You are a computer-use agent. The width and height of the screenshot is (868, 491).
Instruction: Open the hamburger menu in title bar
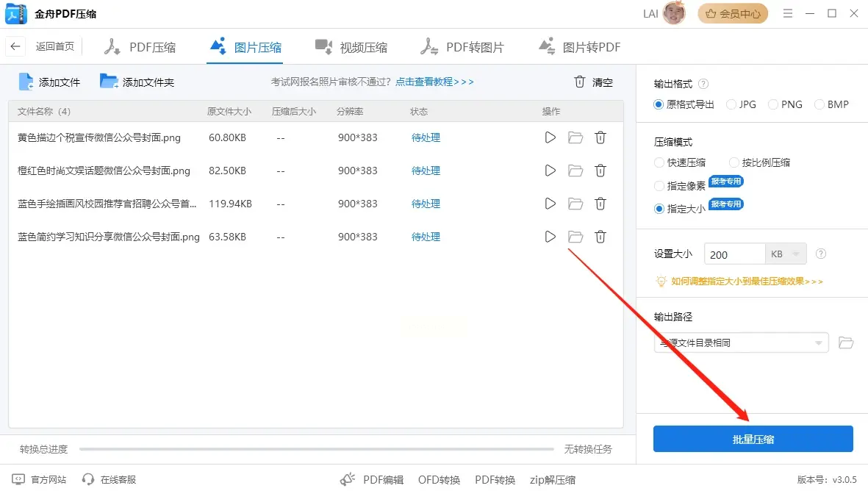(x=788, y=13)
